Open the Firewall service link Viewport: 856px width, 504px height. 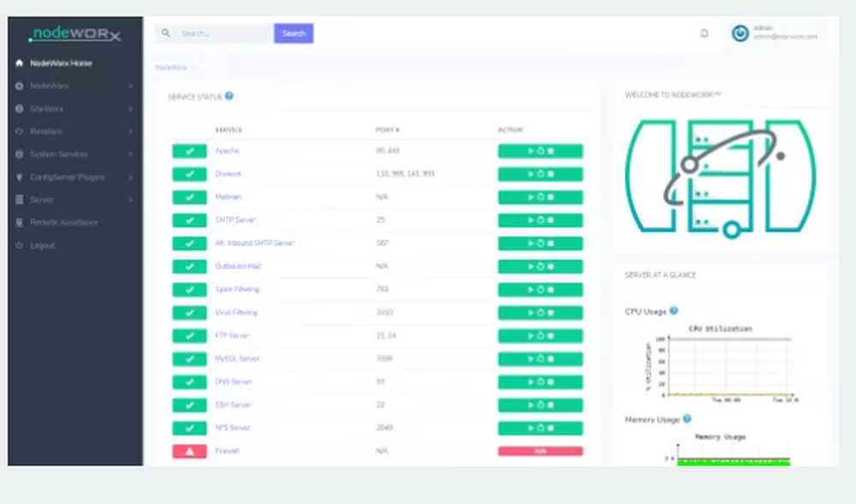[228, 451]
